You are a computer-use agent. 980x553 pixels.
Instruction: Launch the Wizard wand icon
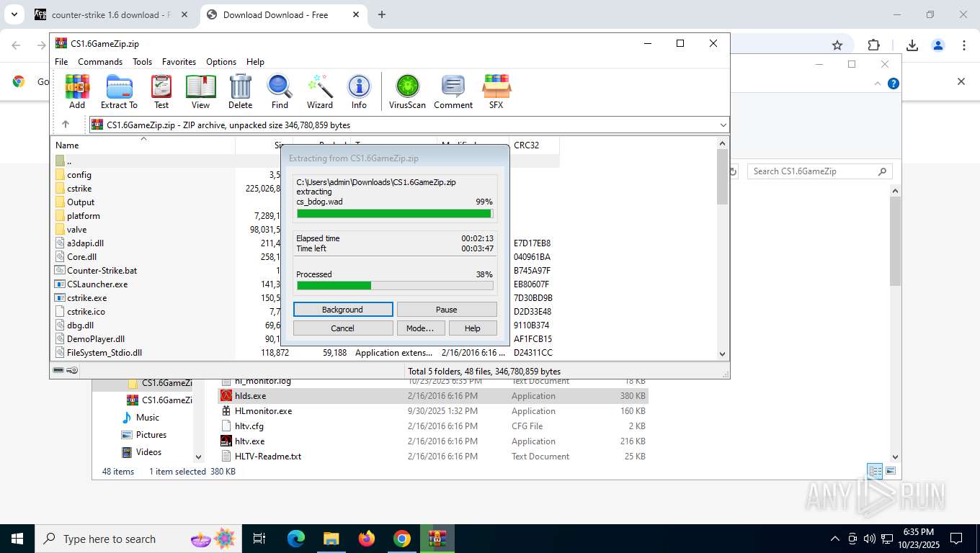click(320, 91)
